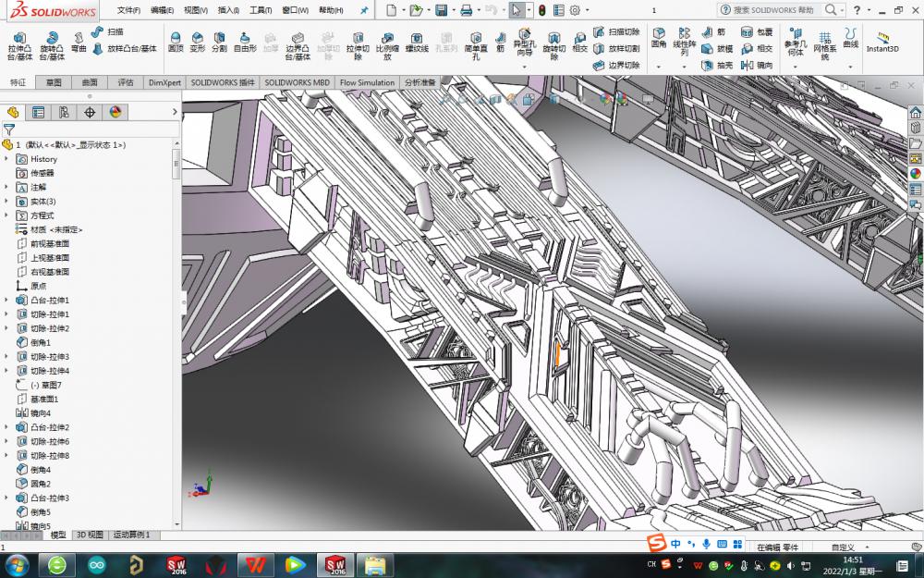Toggle Instant3D mode
The image size is (924, 578).
click(882, 43)
